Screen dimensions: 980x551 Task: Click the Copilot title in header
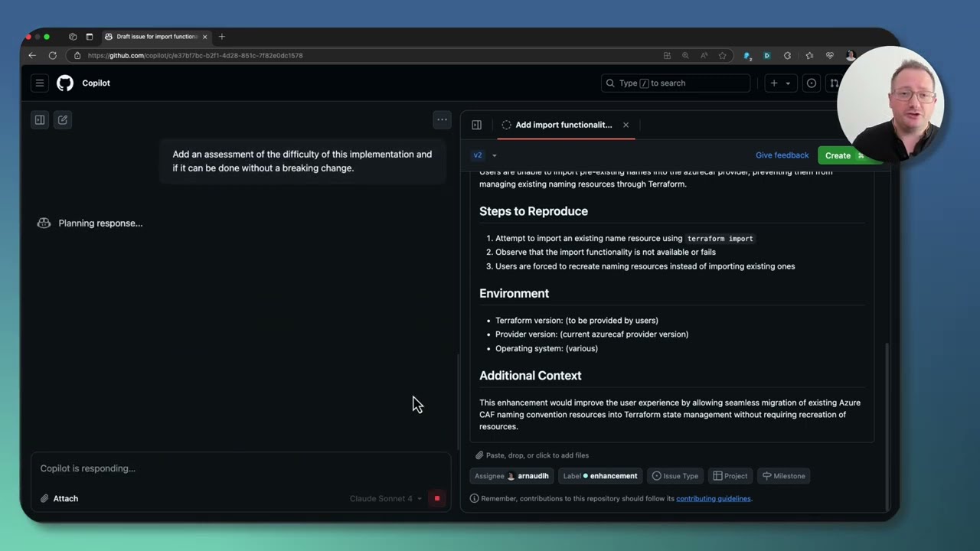click(96, 83)
